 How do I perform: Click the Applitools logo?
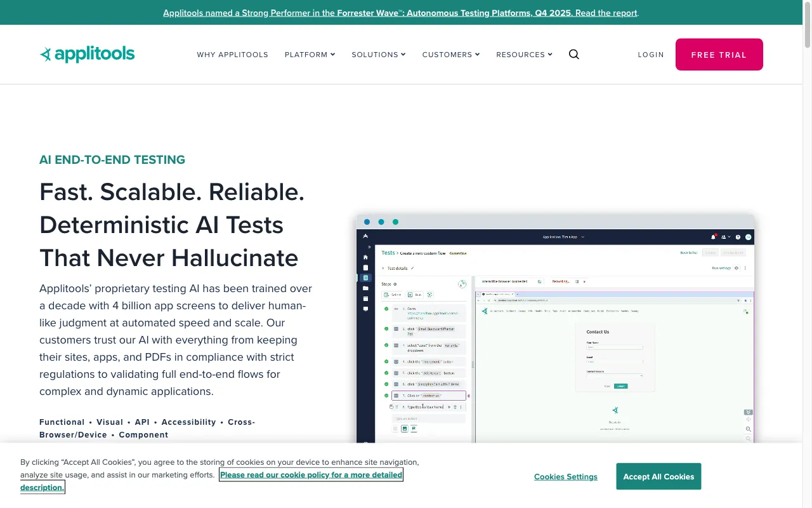(x=87, y=55)
